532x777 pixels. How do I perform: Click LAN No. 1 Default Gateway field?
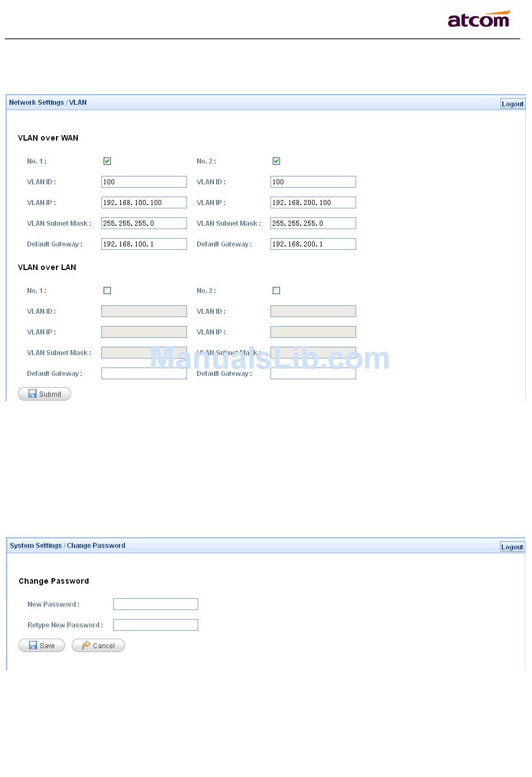pyautogui.click(x=144, y=374)
